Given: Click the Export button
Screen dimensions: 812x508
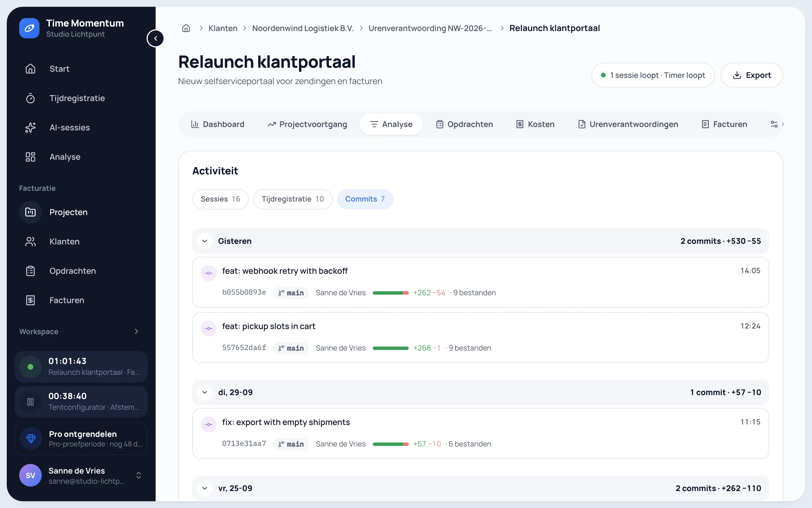Looking at the screenshot, I should click(752, 75).
